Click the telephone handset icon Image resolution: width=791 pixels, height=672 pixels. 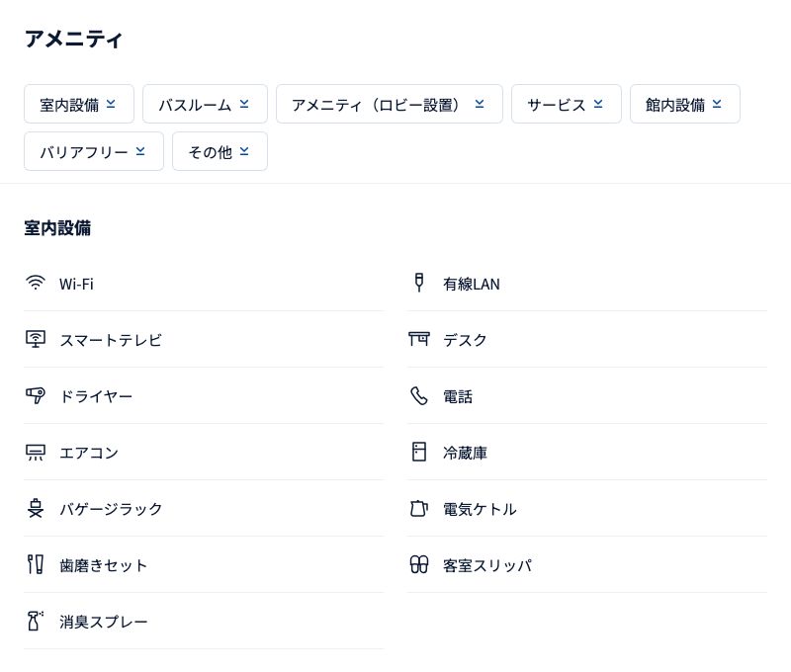[418, 395]
